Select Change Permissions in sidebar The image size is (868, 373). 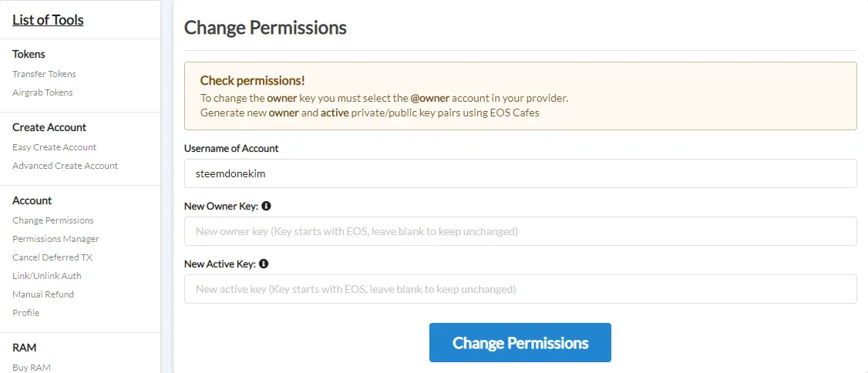coord(53,220)
